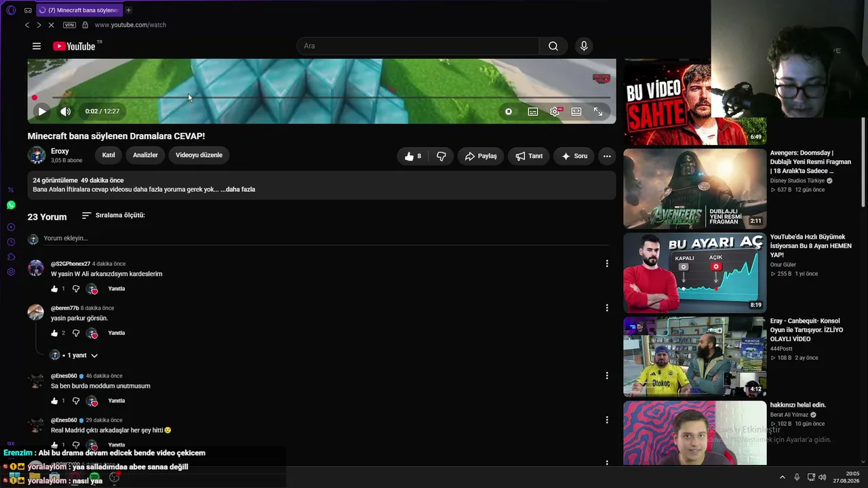Image resolution: width=868 pixels, height=488 pixels.
Task: Like the comment by @beren77b
Action: tap(55, 333)
